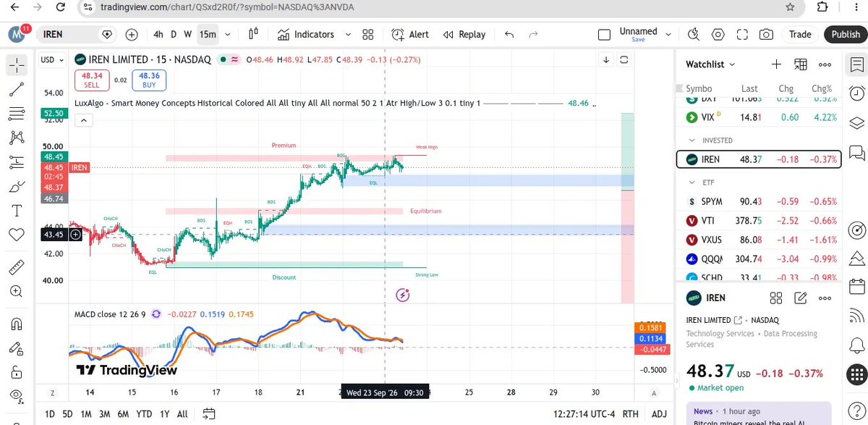
Task: Start bar Replay mode
Action: click(x=464, y=34)
